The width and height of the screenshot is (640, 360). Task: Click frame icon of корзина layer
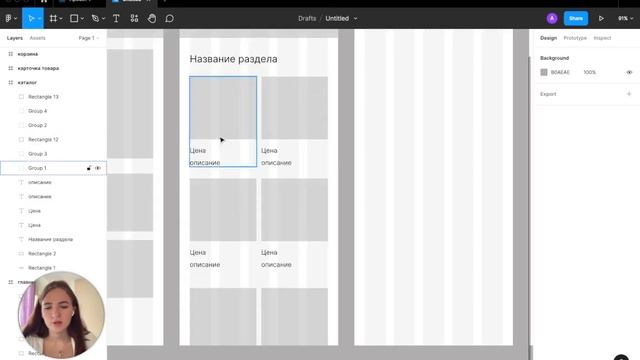coord(11,54)
